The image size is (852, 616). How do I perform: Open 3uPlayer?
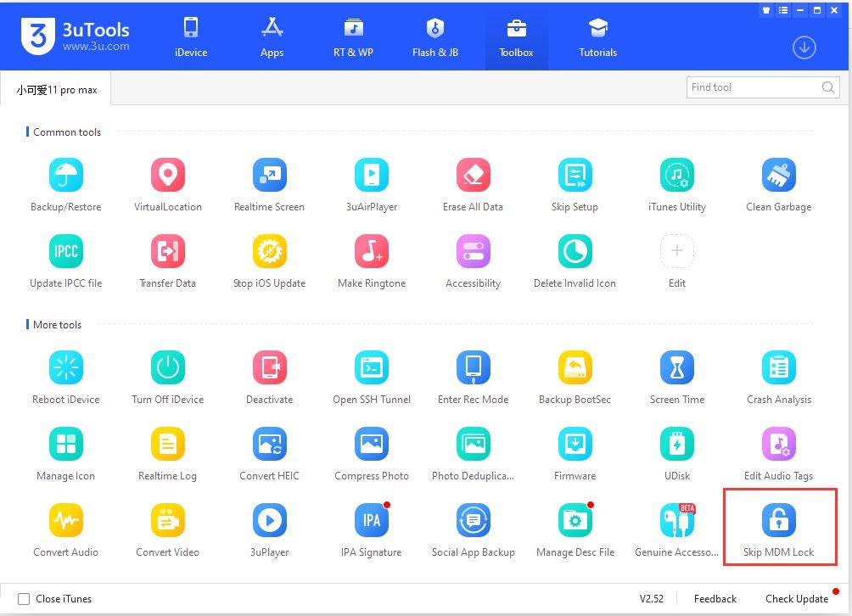(270, 530)
